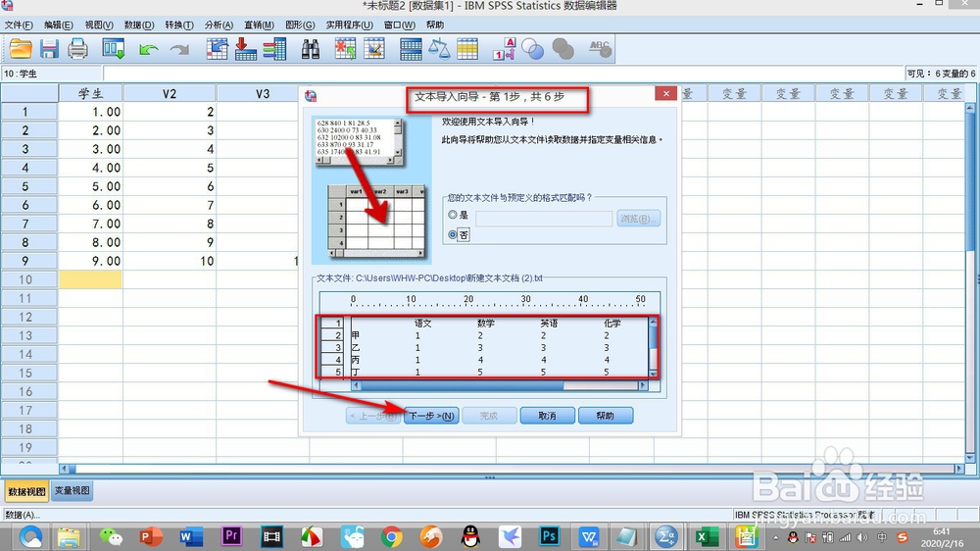The height and width of the screenshot is (551, 980).
Task: Select cases toolbar icon
Action: 466,49
